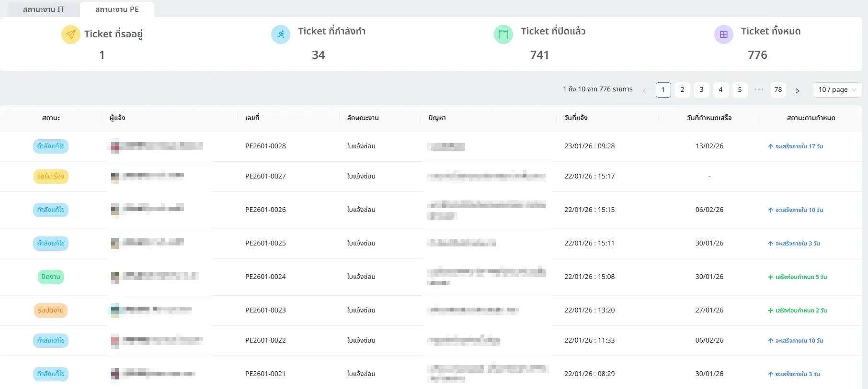Go to pagination page 5
The width and height of the screenshot is (868, 389).
[x=740, y=89]
